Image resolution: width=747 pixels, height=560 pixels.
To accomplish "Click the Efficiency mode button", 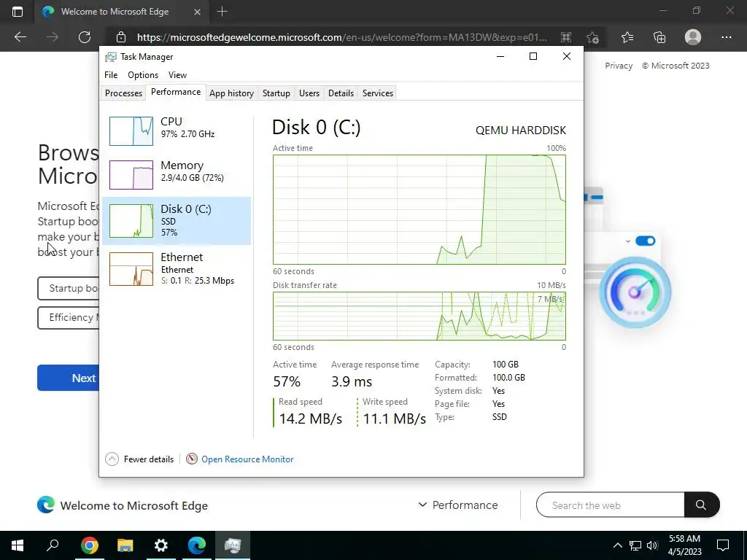I will click(68, 318).
